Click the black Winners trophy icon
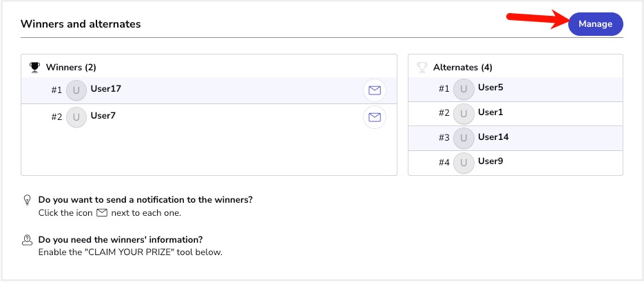This screenshot has height=282, width=644. click(x=34, y=68)
